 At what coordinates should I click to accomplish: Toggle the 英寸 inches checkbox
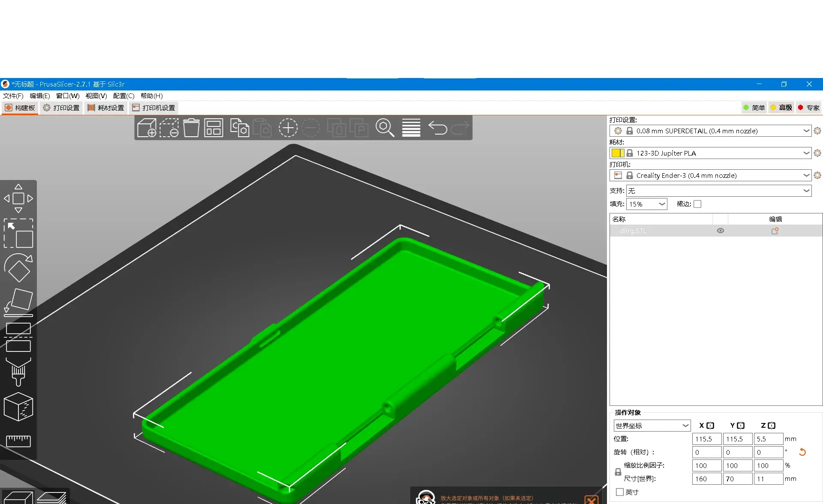click(x=620, y=492)
